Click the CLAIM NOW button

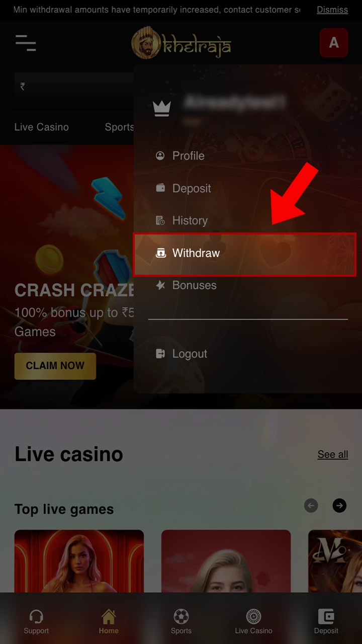coord(55,366)
